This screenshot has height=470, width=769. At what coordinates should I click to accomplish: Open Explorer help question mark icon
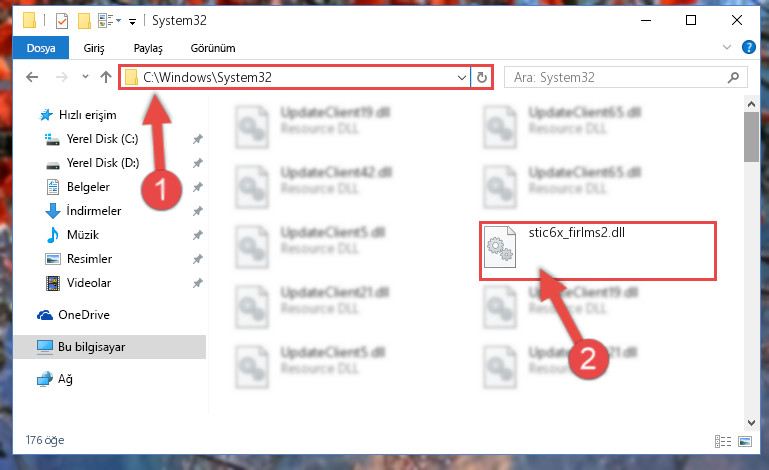point(748,48)
